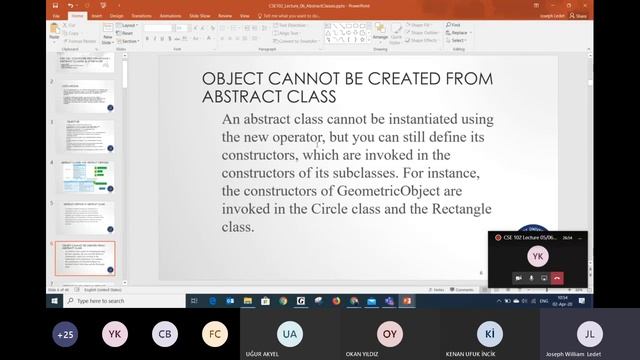Open the File tab

[56, 16]
